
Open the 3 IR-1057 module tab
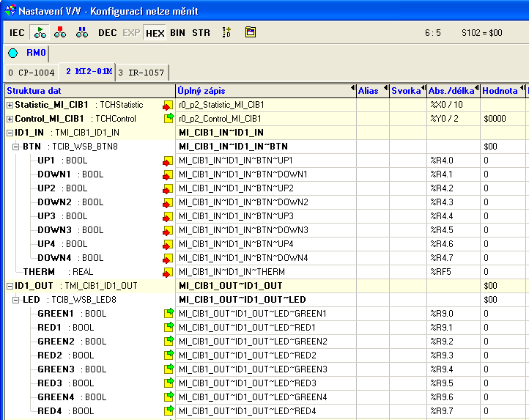point(141,73)
